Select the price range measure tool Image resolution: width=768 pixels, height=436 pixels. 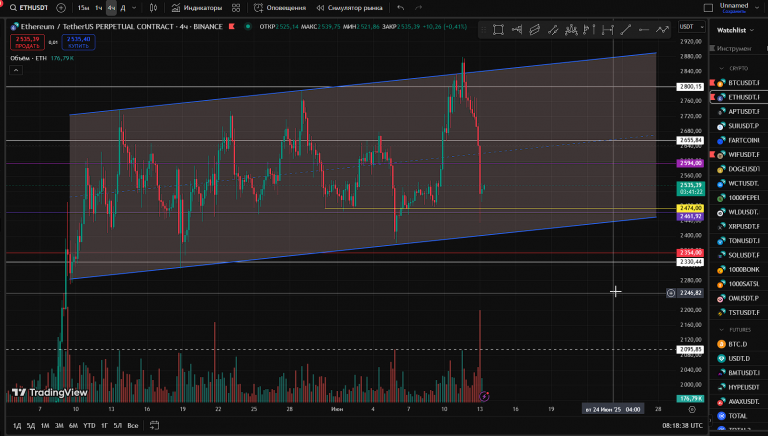[607, 30]
